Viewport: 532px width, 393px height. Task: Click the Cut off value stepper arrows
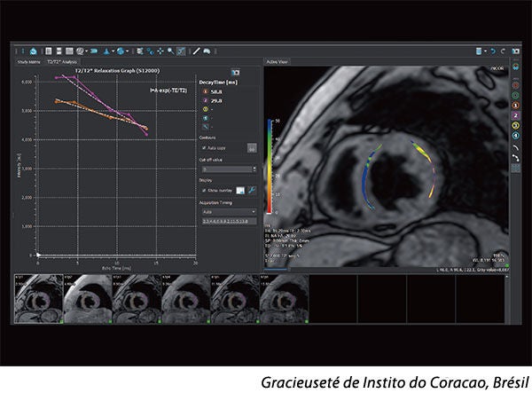coord(254,169)
